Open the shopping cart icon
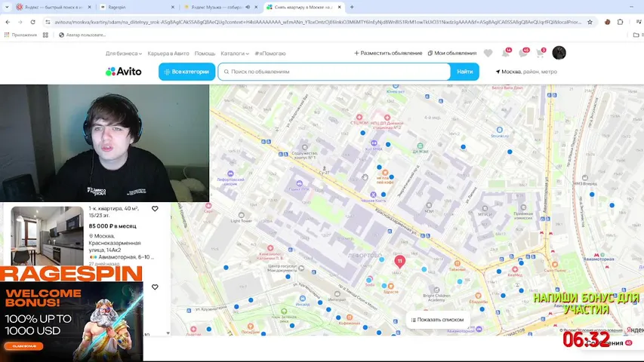The image size is (644, 362). coord(540,53)
